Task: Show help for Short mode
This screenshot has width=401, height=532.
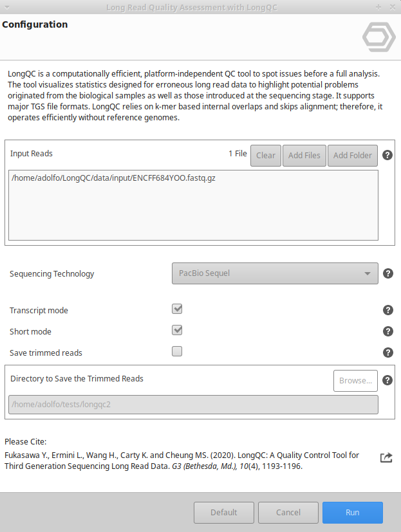Action: click(x=387, y=331)
